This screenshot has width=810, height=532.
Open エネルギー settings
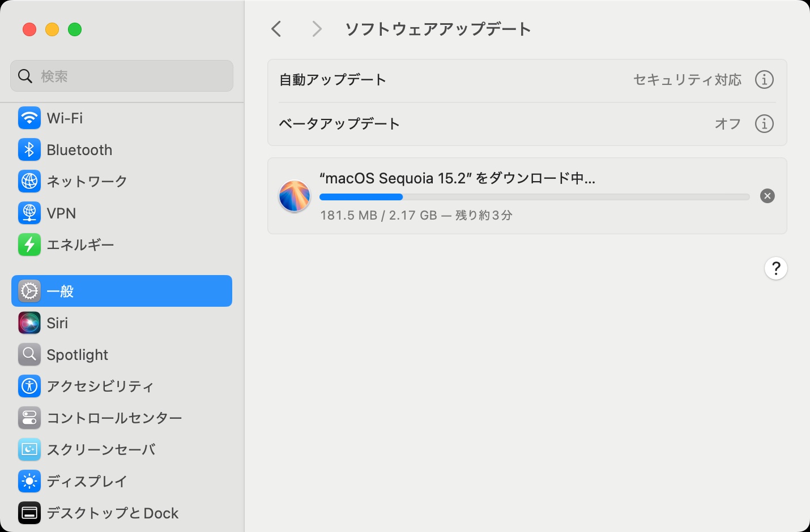80,245
